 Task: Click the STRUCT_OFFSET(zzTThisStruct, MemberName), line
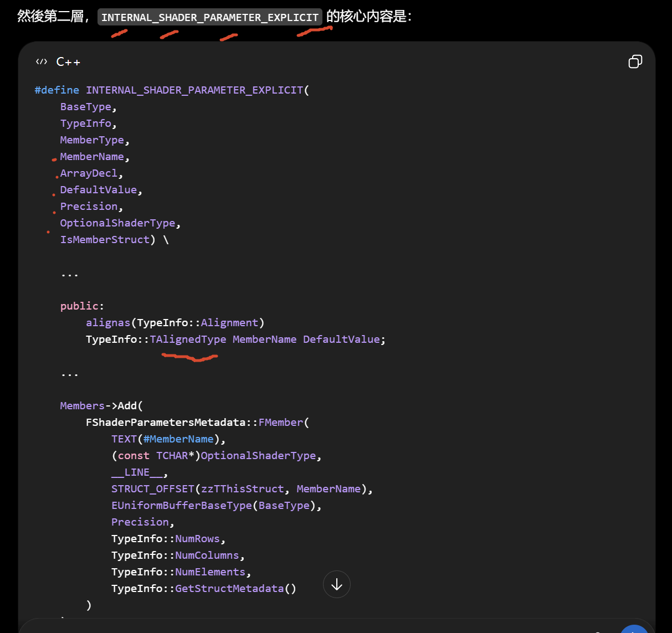coord(242,488)
